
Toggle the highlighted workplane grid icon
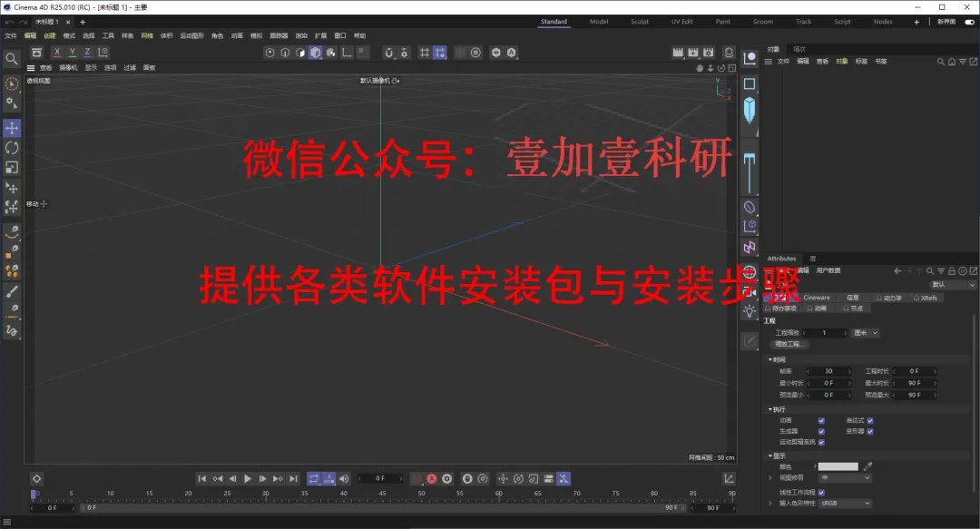click(440, 54)
